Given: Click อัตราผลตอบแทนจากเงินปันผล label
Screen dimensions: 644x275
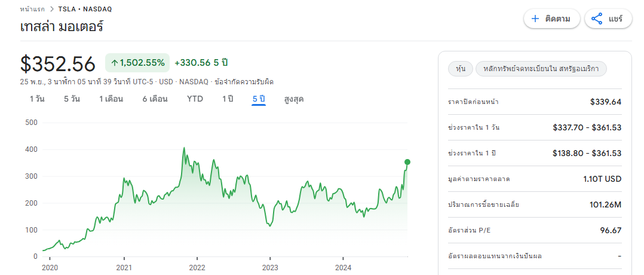Looking at the screenshot, I should (495, 256).
